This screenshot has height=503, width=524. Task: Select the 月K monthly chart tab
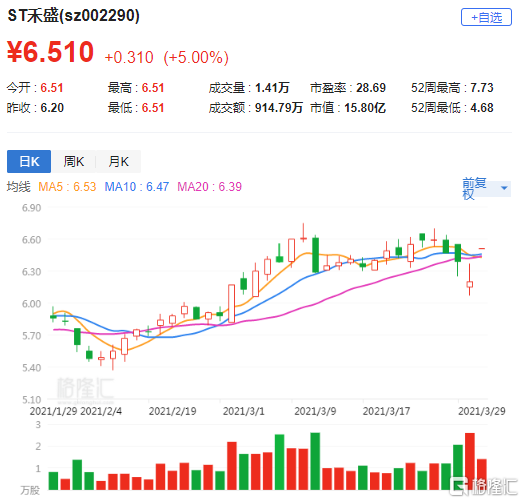tap(119, 161)
